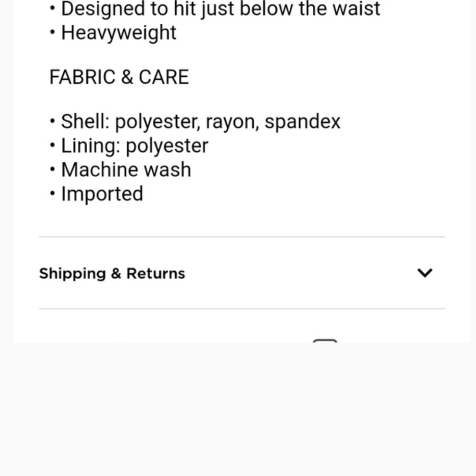Click the bullet point before Heavyweight

tap(53, 33)
